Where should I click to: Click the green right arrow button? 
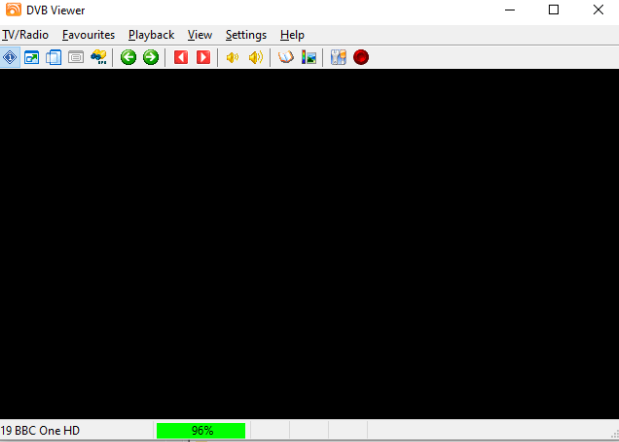[x=150, y=57]
